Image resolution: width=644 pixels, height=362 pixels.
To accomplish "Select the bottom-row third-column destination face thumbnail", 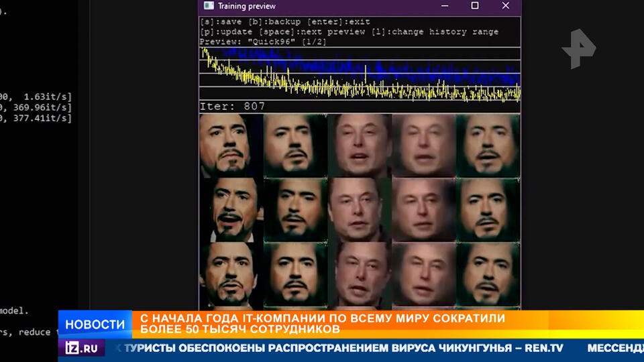I will (360, 274).
